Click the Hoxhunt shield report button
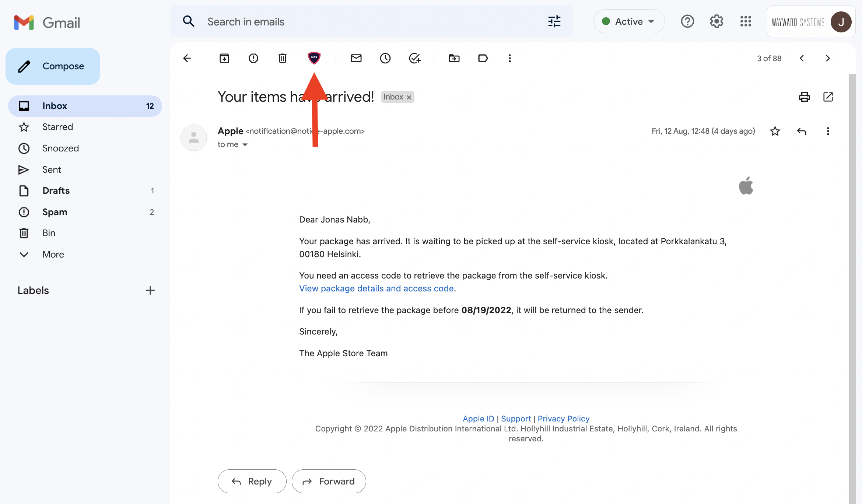The height and width of the screenshot is (504, 862). (314, 58)
